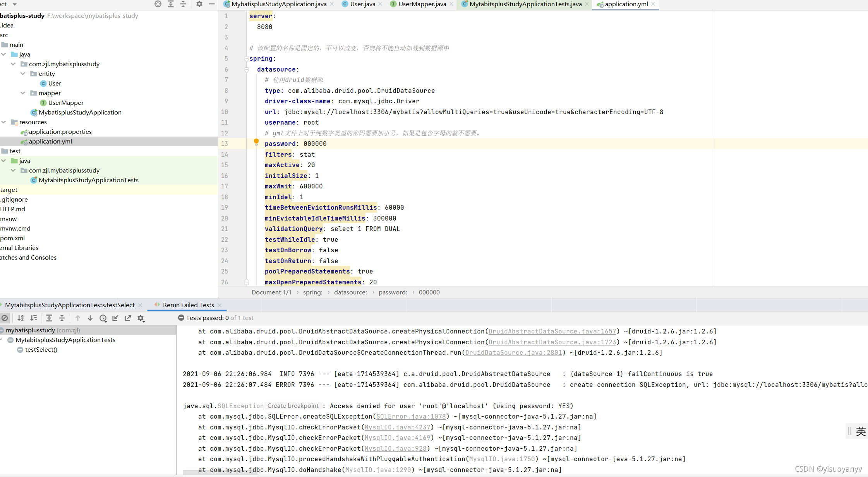Collapse the test com.zjl.mybatisplusstudy package
Viewport: 868px width, 477px height.
(x=14, y=170)
